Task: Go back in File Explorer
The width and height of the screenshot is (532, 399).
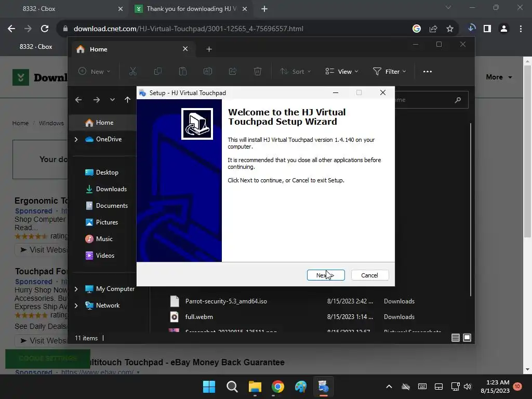Action: pos(78,100)
